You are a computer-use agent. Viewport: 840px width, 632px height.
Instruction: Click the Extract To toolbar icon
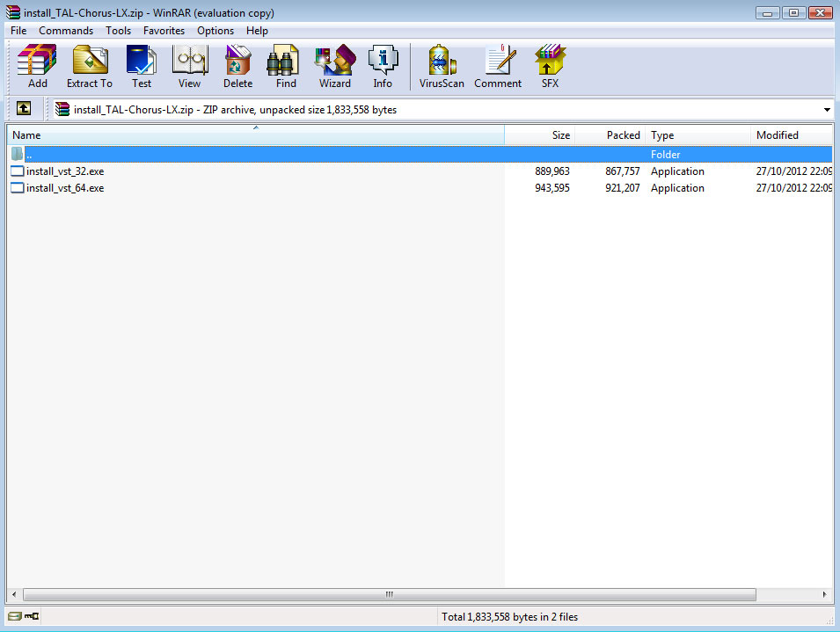click(90, 66)
